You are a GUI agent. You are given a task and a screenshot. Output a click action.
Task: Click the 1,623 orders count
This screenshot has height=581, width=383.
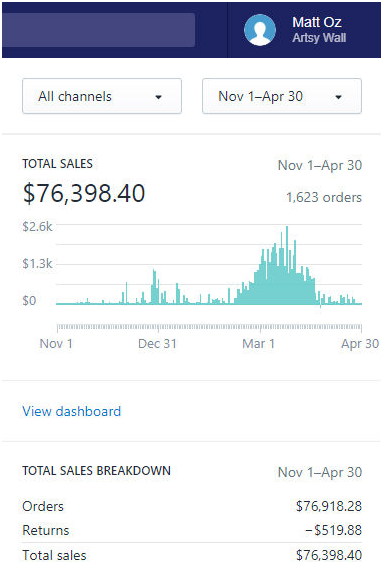click(x=324, y=197)
